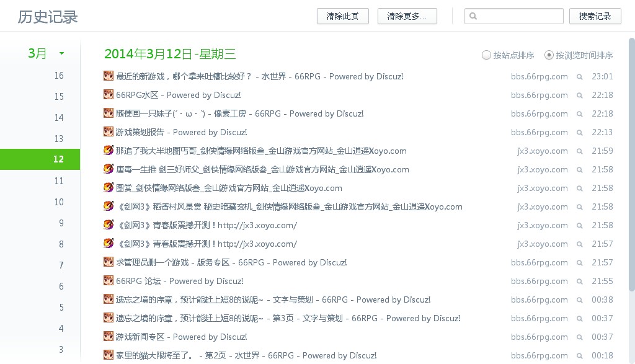This screenshot has height=364, width=635.
Task: Click the site search magnifier on the 00:18 row
Action: click(x=580, y=357)
